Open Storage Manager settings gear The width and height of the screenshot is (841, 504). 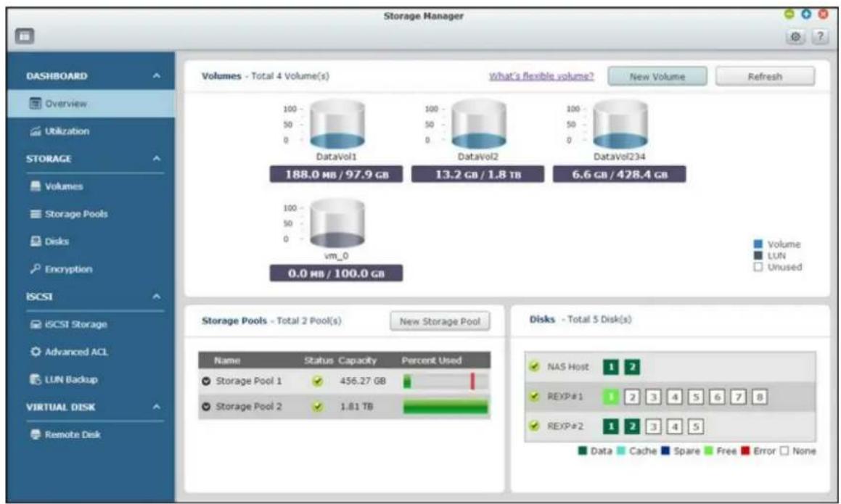[795, 37]
